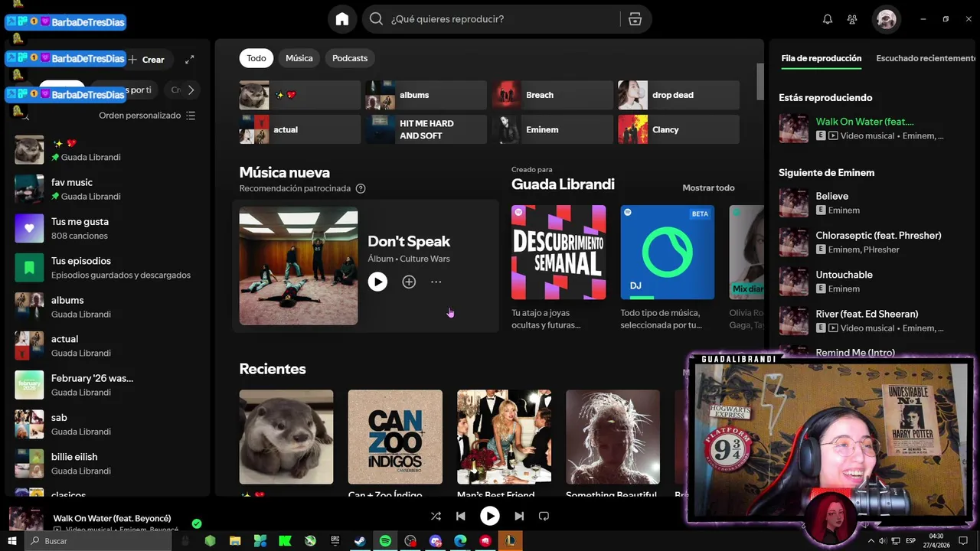Viewport: 980px width, 551px height.
Task: Open 'Tus episodios' in library
Action: [106, 267]
